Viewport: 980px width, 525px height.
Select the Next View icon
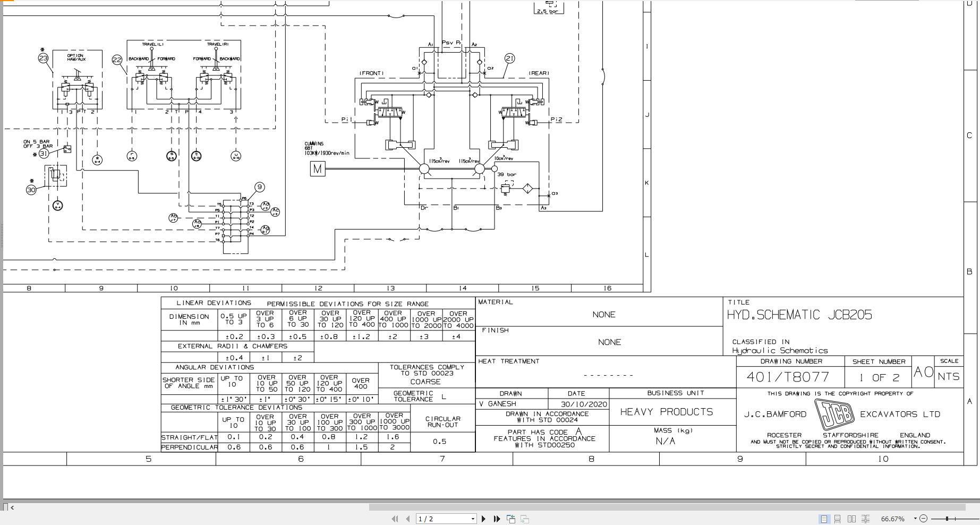coord(525,519)
